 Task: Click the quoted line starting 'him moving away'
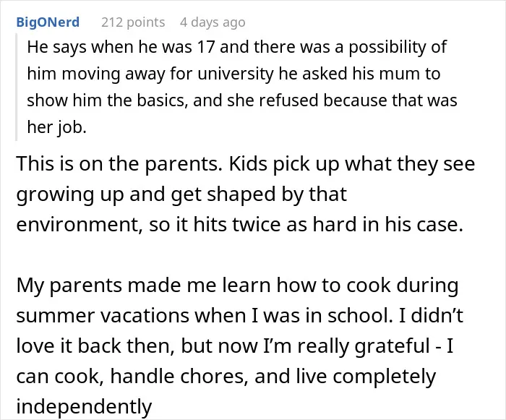pyautogui.click(x=233, y=74)
